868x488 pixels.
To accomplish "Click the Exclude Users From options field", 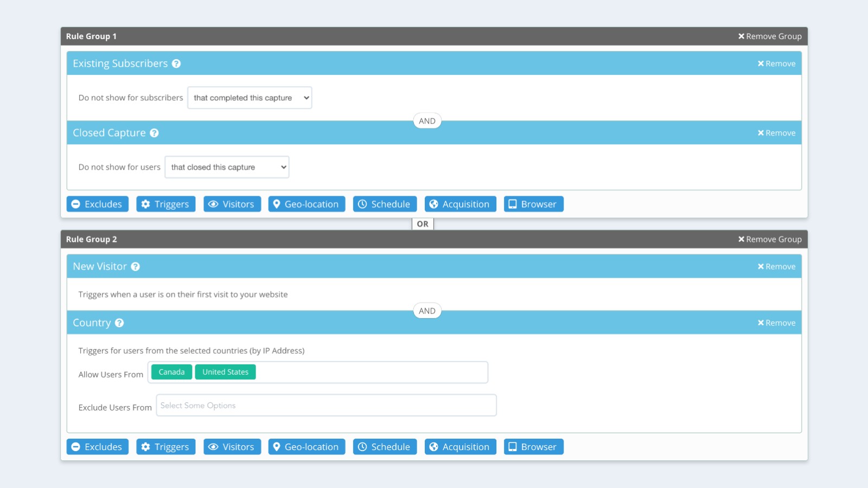I will click(x=326, y=405).
